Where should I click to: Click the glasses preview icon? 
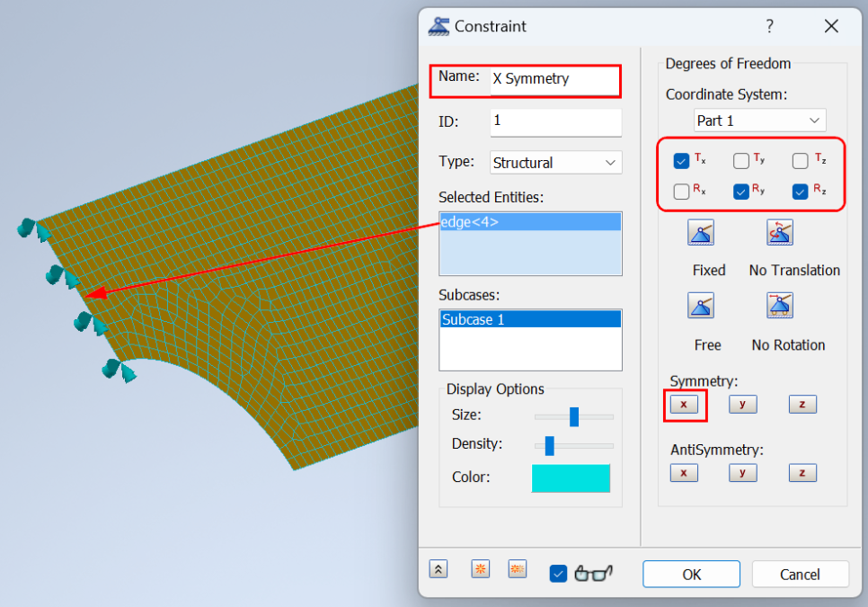[x=593, y=573]
